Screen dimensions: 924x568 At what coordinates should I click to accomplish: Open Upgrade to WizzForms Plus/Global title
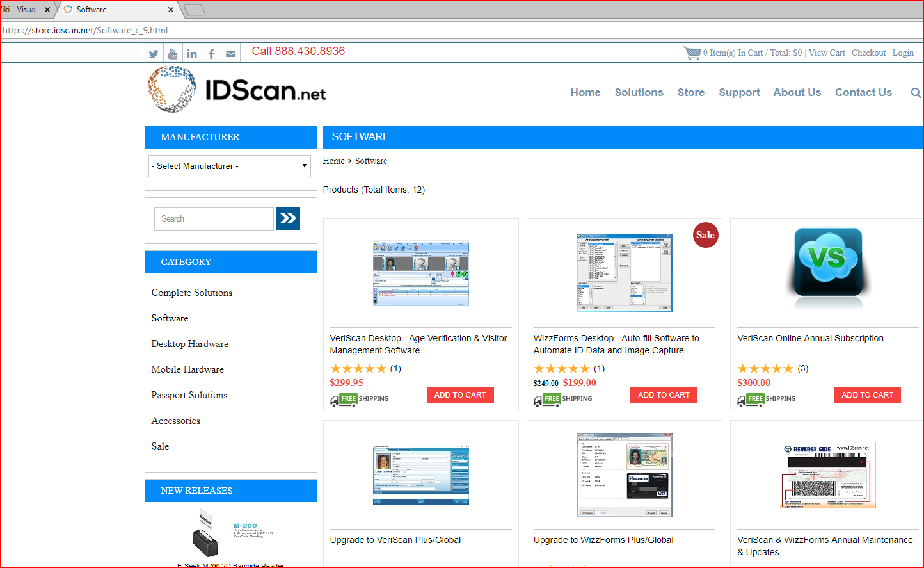coord(603,540)
